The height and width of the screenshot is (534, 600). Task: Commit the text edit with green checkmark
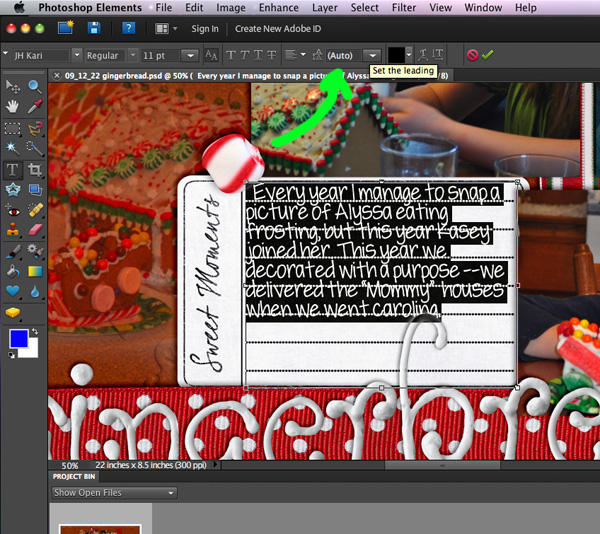488,55
